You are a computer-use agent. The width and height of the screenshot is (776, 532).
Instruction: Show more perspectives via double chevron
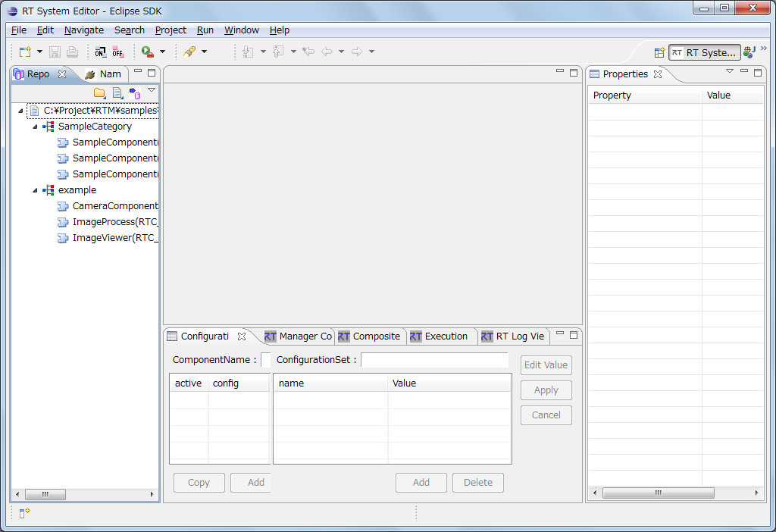[x=764, y=49]
